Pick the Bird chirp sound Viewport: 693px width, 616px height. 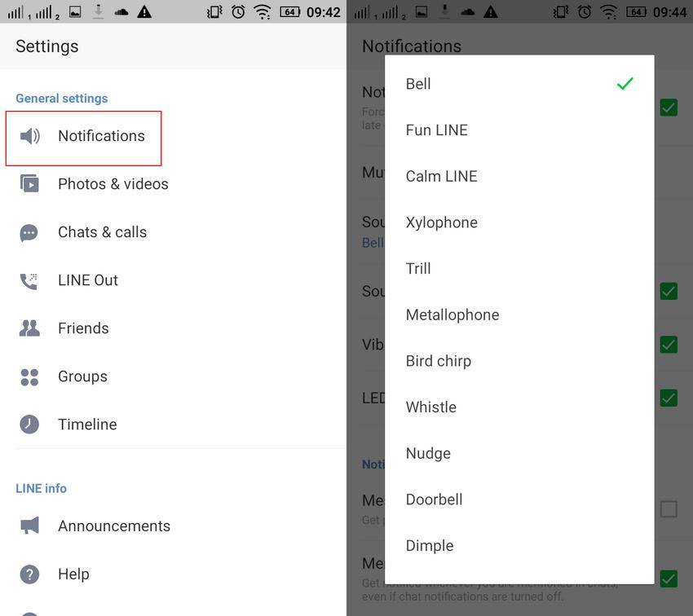coord(519,361)
